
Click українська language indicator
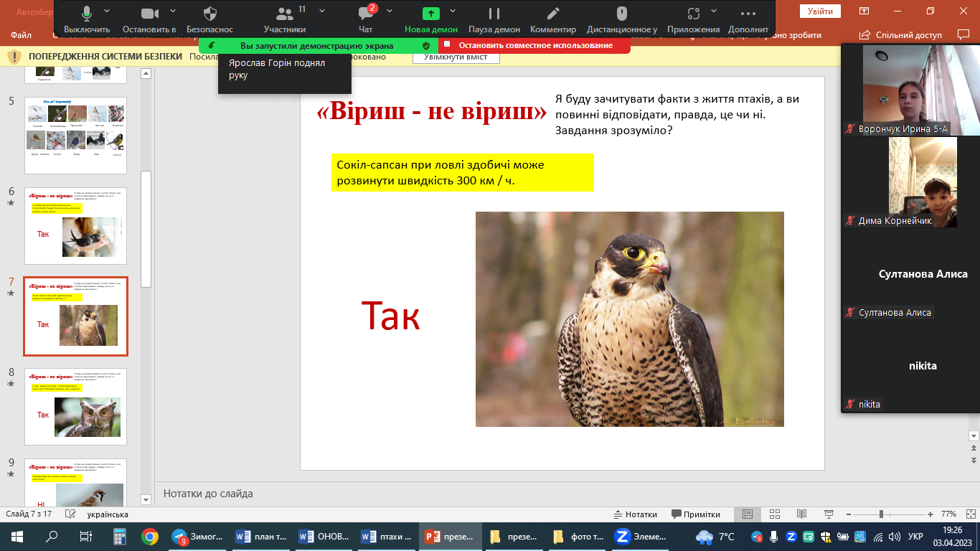pyautogui.click(x=108, y=514)
